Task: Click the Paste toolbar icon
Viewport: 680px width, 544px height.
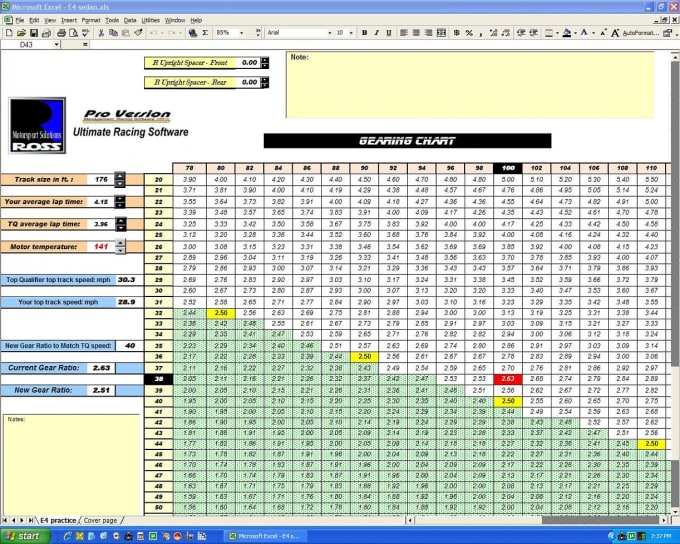Action: 126,33
